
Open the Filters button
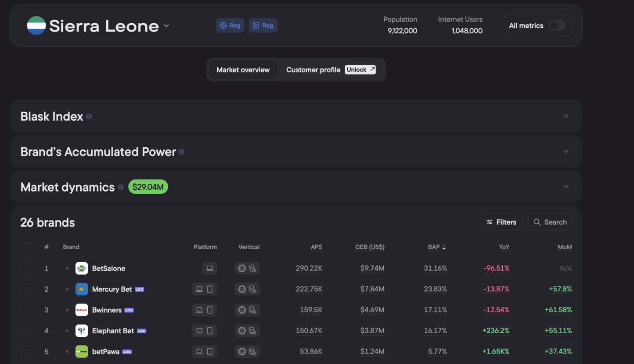(x=501, y=222)
